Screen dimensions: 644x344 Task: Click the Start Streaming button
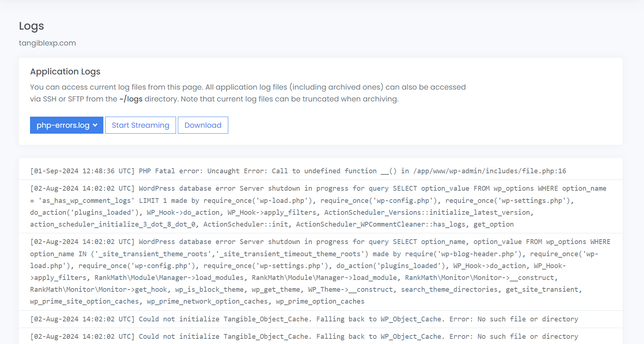point(140,125)
